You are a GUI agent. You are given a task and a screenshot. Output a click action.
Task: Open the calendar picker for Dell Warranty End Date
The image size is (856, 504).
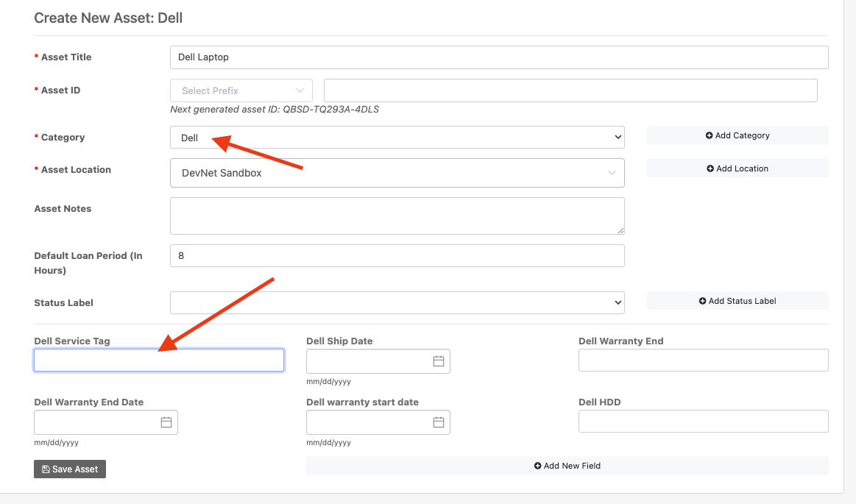(x=167, y=422)
